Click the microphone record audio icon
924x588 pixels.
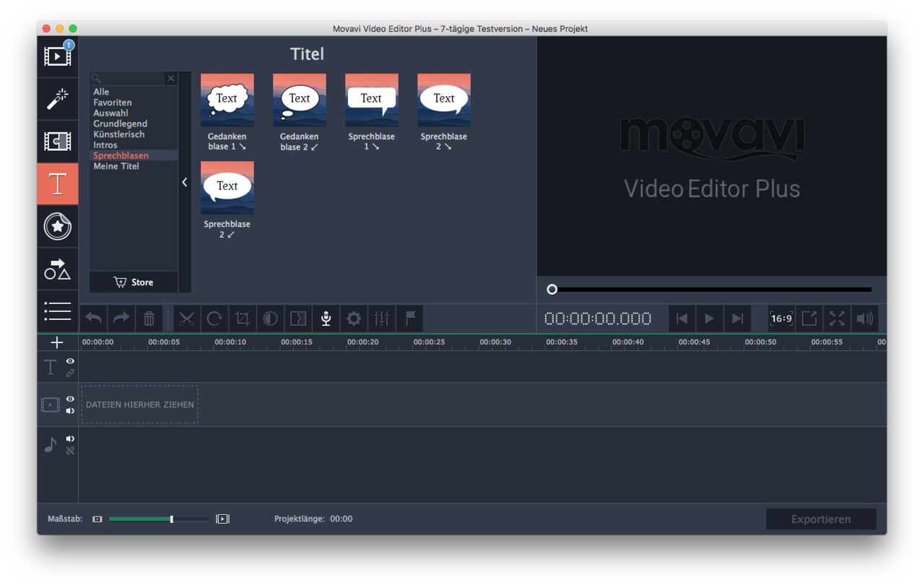326,319
